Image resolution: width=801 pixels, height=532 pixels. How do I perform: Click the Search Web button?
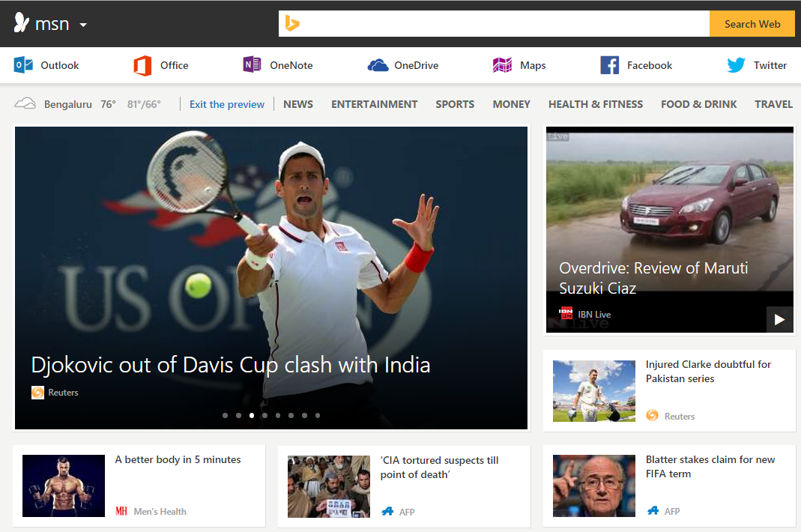click(x=752, y=23)
